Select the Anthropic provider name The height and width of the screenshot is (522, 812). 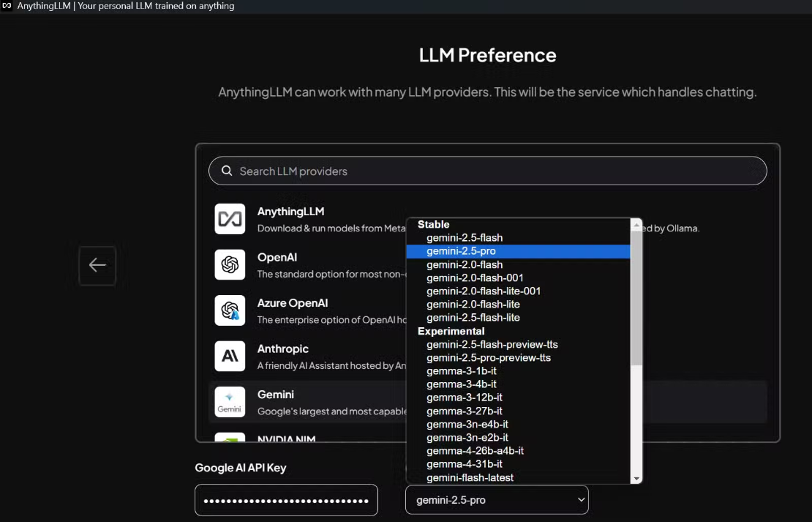283,349
